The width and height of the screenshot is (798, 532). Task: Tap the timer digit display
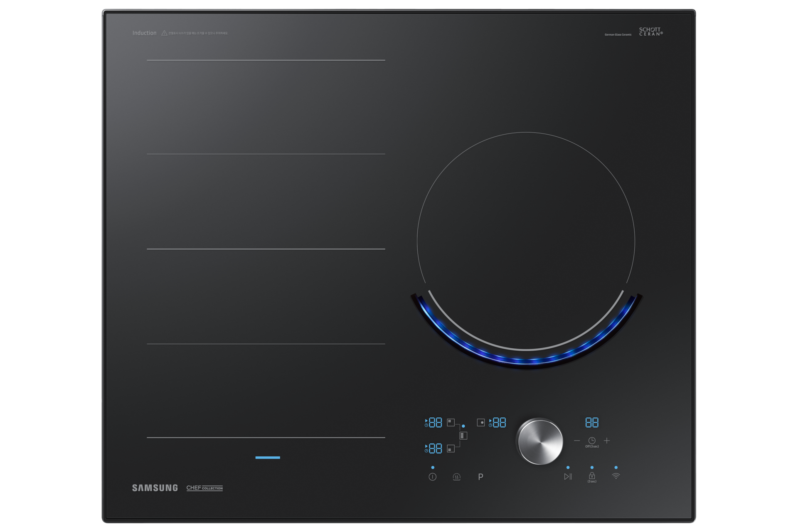[x=592, y=423]
